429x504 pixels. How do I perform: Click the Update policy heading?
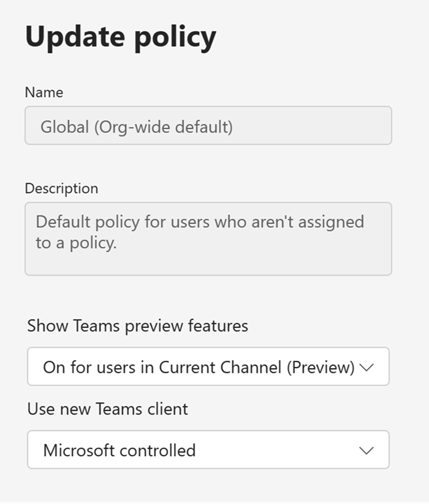click(x=120, y=37)
